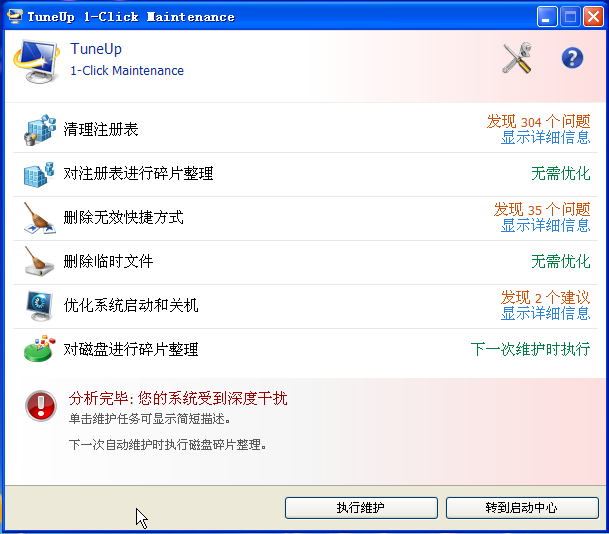Click the 执行维护 button
This screenshot has width=609, height=534.
pyautogui.click(x=361, y=508)
